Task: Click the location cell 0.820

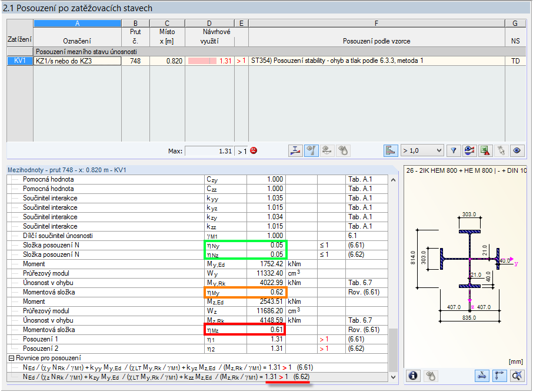Action: (167, 61)
